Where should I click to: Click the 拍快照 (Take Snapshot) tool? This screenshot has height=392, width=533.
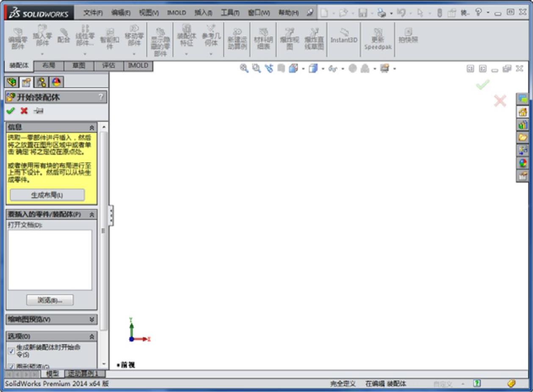408,36
